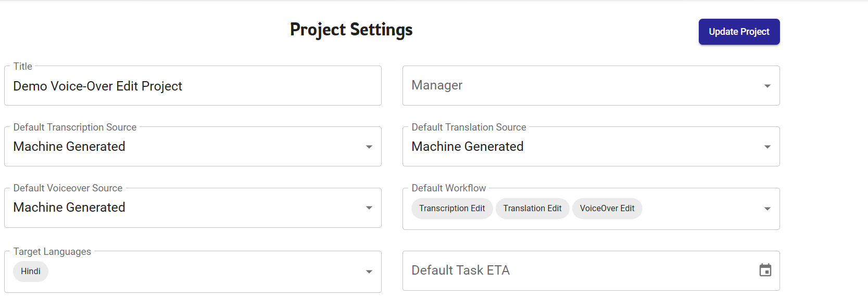Select the Manager placeholder text
868x297 pixels.
(437, 85)
